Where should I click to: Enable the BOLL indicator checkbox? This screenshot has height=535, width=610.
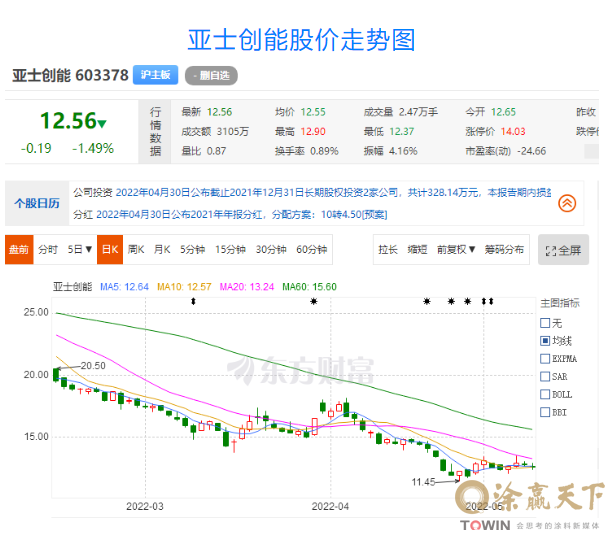click(x=545, y=395)
